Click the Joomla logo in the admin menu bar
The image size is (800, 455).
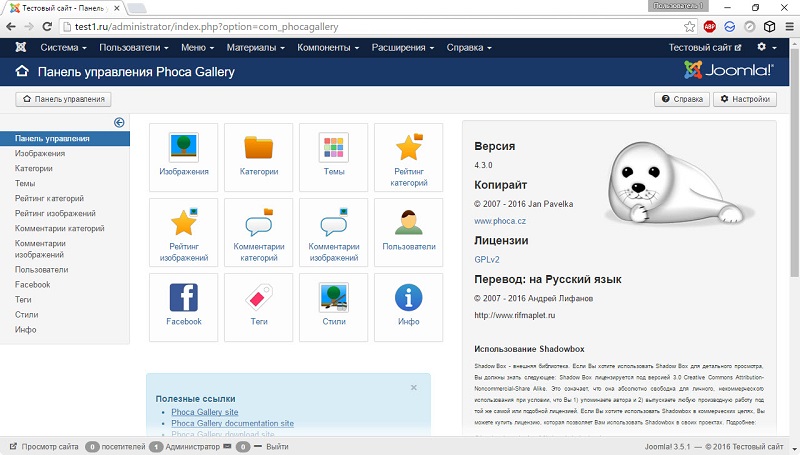pyautogui.click(x=21, y=47)
